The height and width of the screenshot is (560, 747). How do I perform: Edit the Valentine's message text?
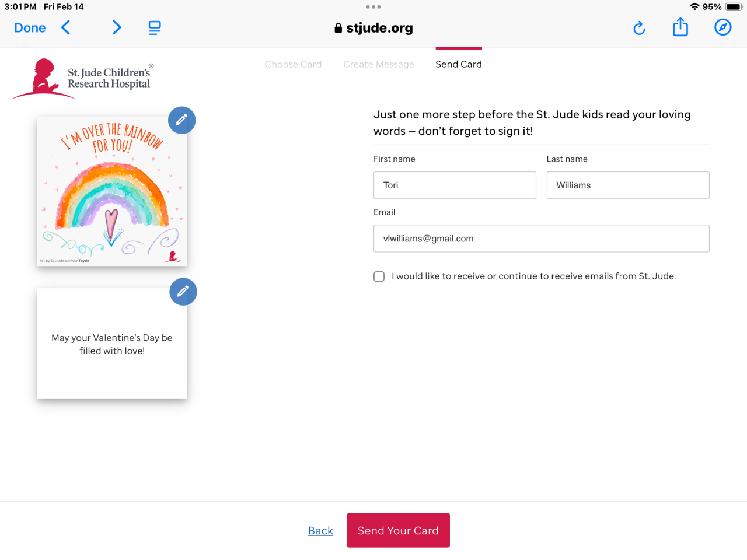point(183,292)
